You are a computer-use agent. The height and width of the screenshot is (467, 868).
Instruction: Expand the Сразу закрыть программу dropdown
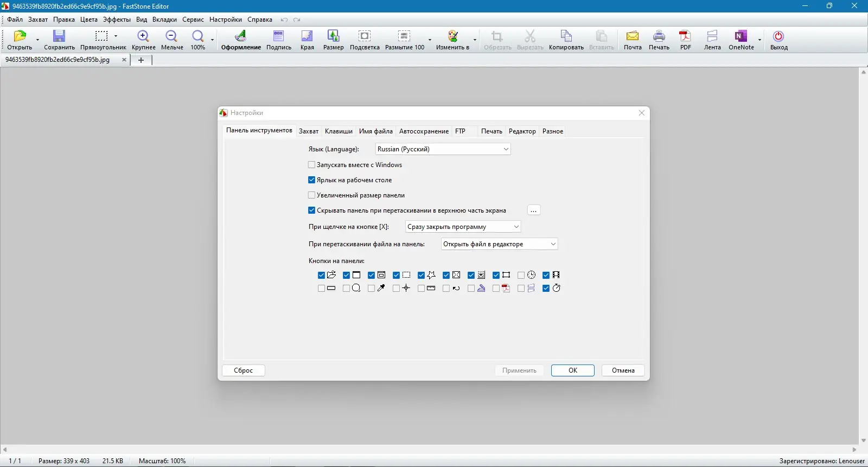pyautogui.click(x=463, y=227)
